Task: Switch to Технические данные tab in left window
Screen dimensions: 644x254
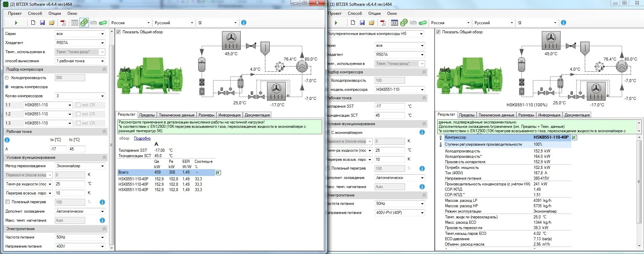Action: click(x=177, y=115)
